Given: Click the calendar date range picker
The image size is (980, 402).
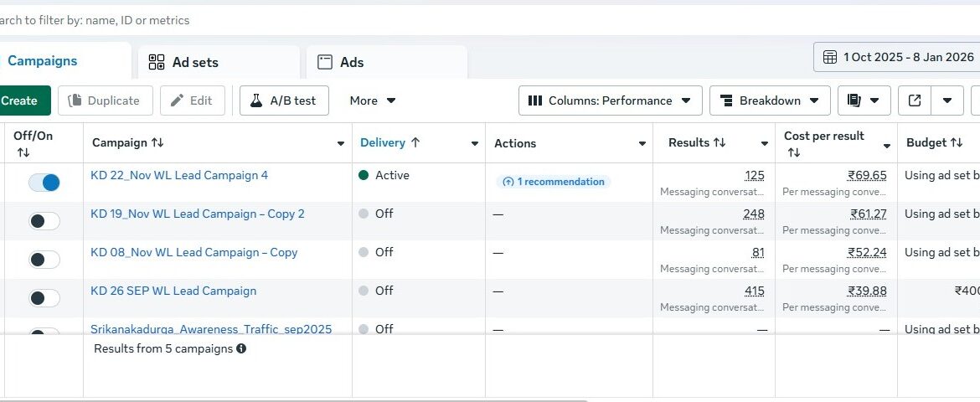Looking at the screenshot, I should point(899,57).
